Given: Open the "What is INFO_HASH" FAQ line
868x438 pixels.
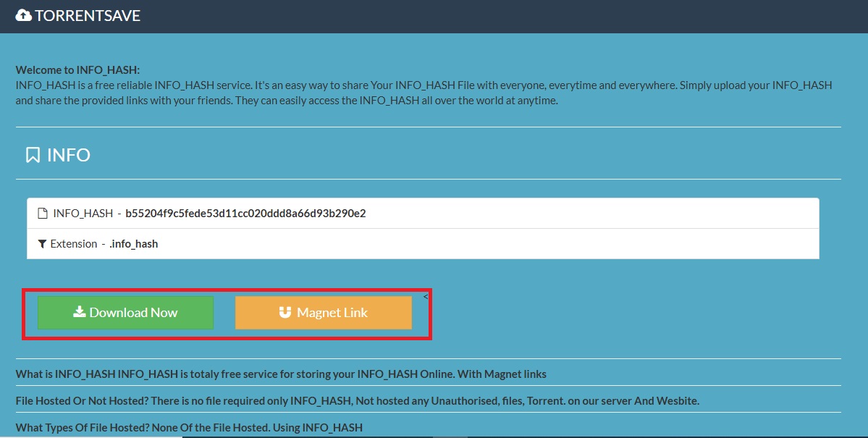Looking at the screenshot, I should 281,374.
